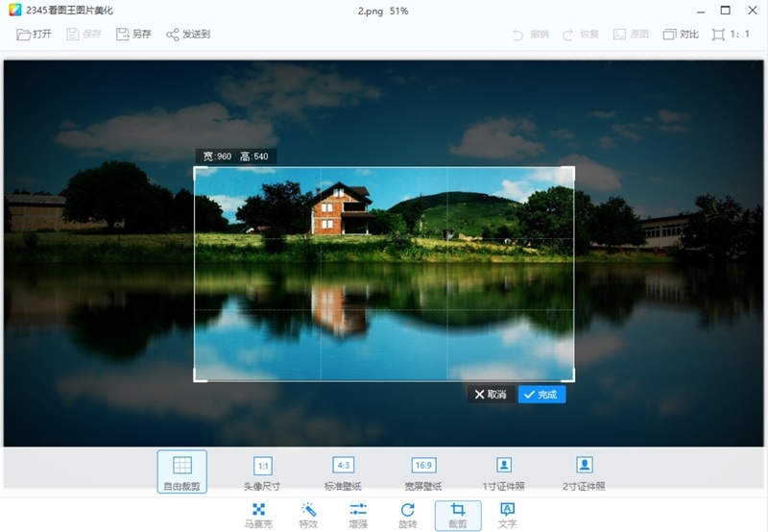Click 另存 to save as

click(134, 35)
